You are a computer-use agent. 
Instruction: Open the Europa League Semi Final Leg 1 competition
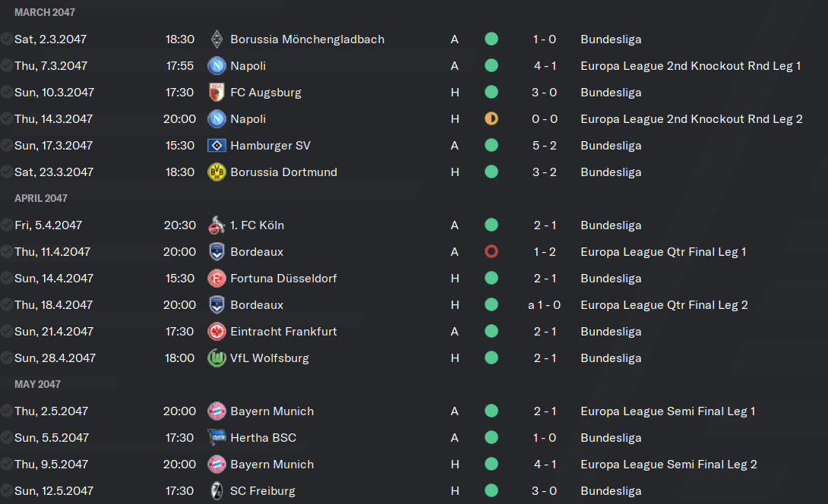pos(668,411)
